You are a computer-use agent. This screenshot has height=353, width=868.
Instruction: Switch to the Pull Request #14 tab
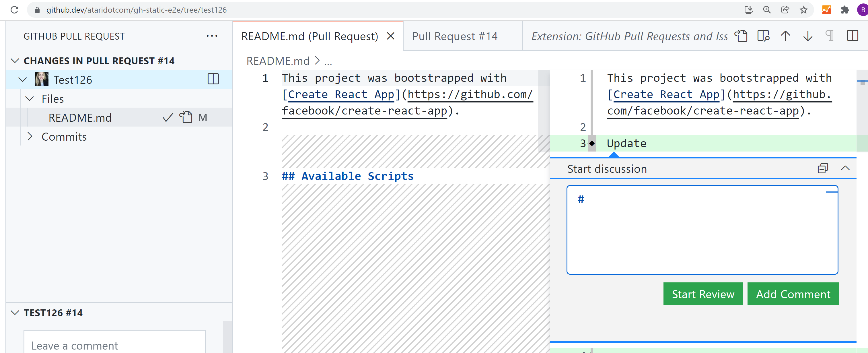(455, 36)
